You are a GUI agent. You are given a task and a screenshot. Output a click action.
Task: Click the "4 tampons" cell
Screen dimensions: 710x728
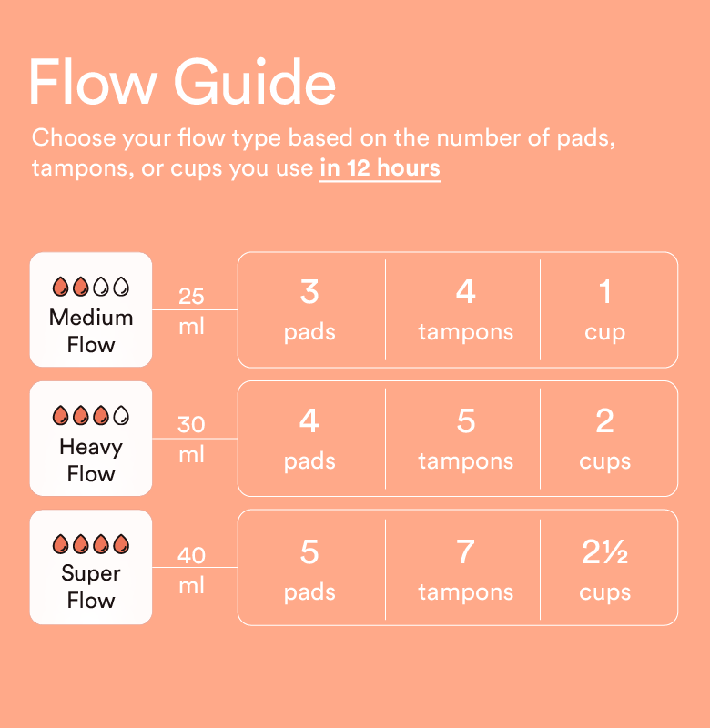pyautogui.click(x=465, y=309)
